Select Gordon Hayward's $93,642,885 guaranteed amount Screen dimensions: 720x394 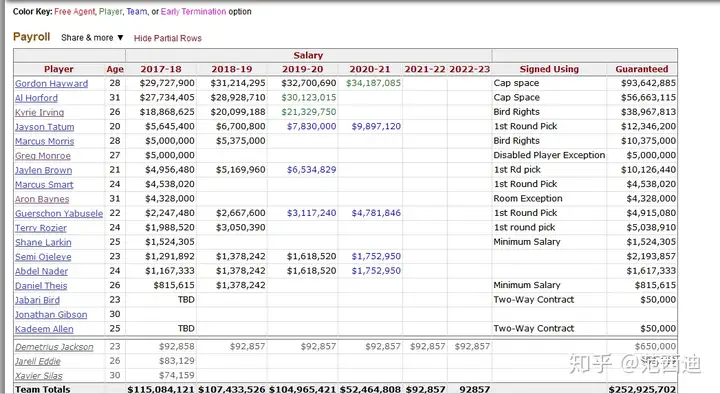[648, 83]
